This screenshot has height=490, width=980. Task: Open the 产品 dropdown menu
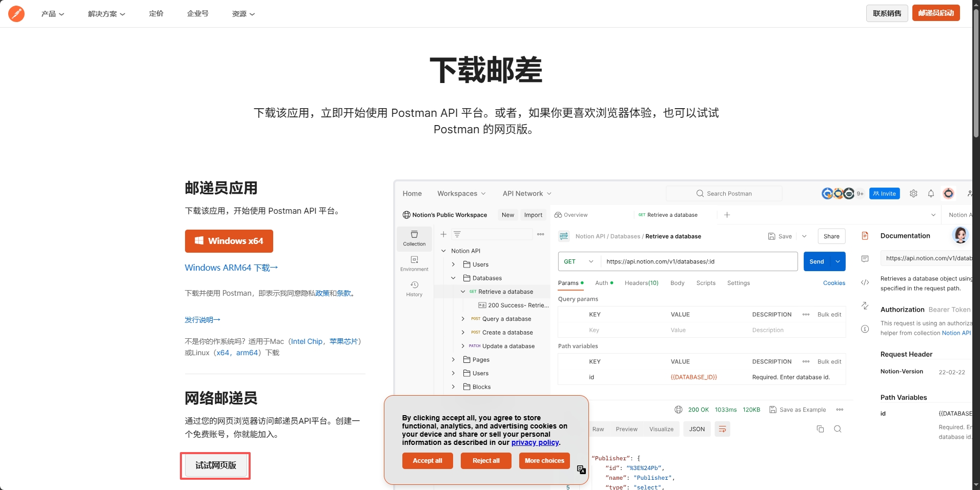click(x=53, y=14)
